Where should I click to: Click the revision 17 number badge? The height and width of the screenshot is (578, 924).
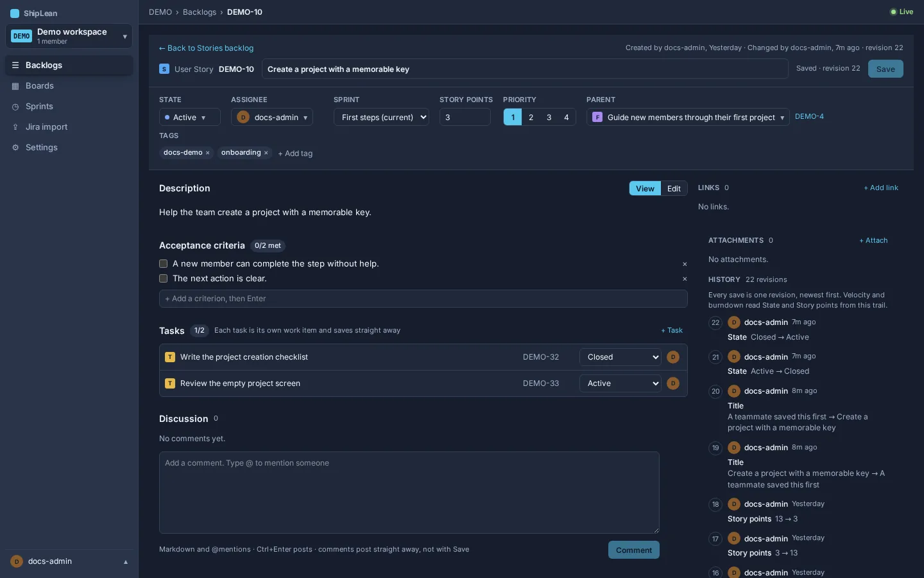[x=715, y=539]
